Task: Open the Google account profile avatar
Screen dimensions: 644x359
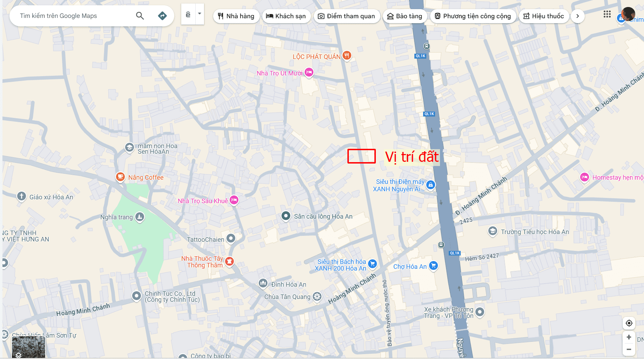Action: tap(628, 14)
